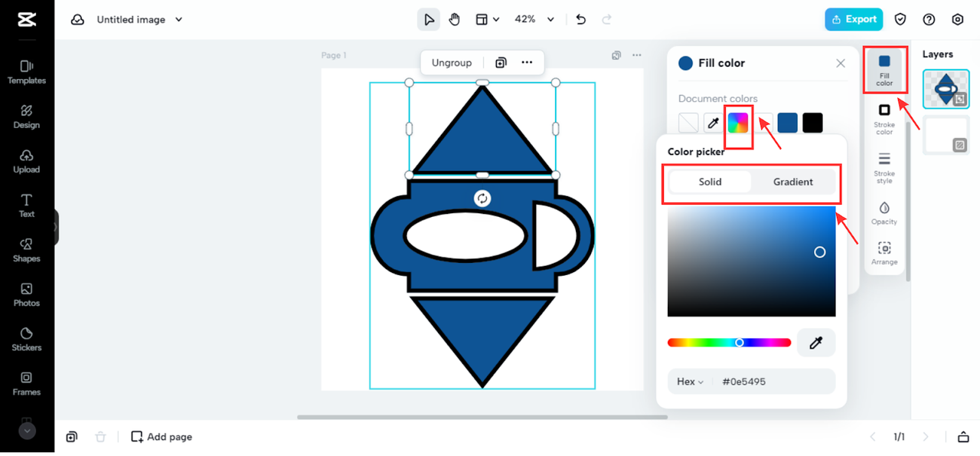Viewport: 980px width, 456px height.
Task: Switch to the Solid color tab
Action: (710, 182)
